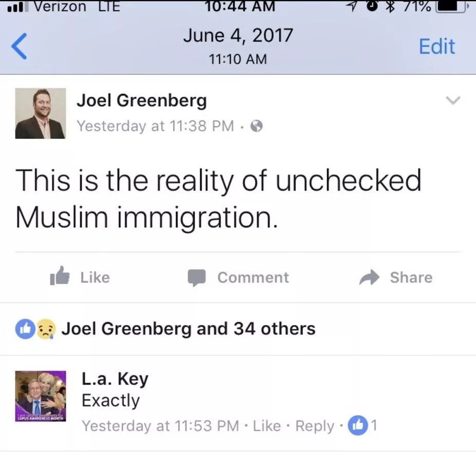The width and height of the screenshot is (476, 454).
Task: Click the Joel Greenberg name link
Action: [141, 101]
